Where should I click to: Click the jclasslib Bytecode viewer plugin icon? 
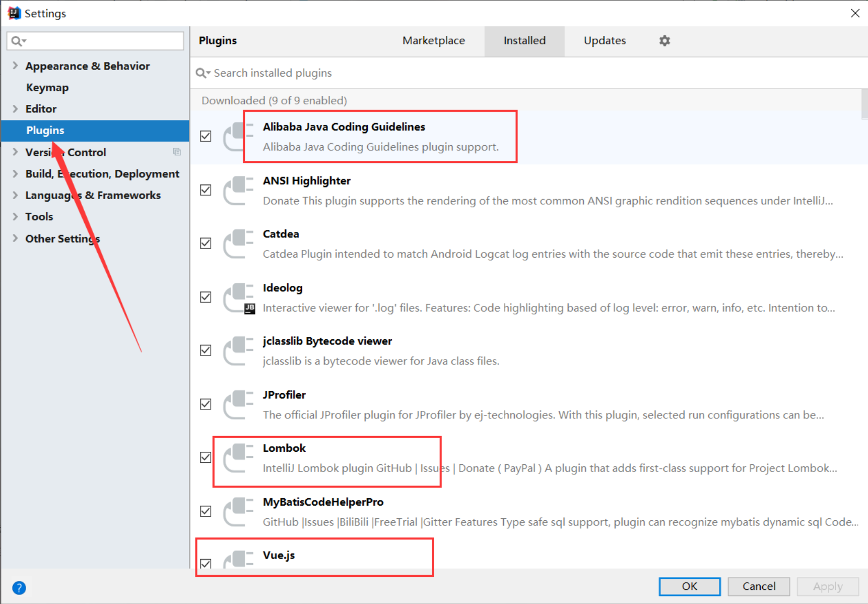tap(239, 351)
